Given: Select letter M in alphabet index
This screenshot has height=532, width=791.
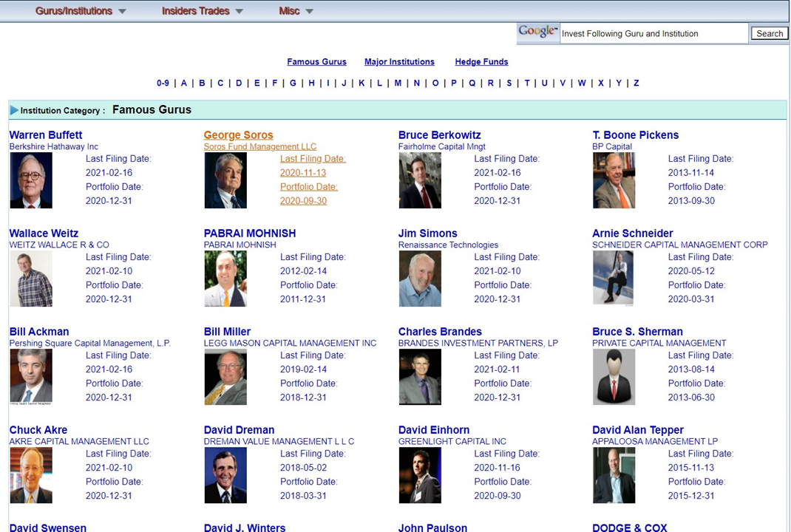Looking at the screenshot, I should coord(398,83).
